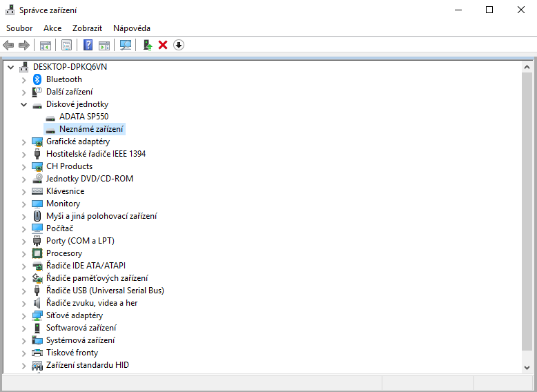
Task: Expand the Bluetooth category
Action: click(23, 80)
